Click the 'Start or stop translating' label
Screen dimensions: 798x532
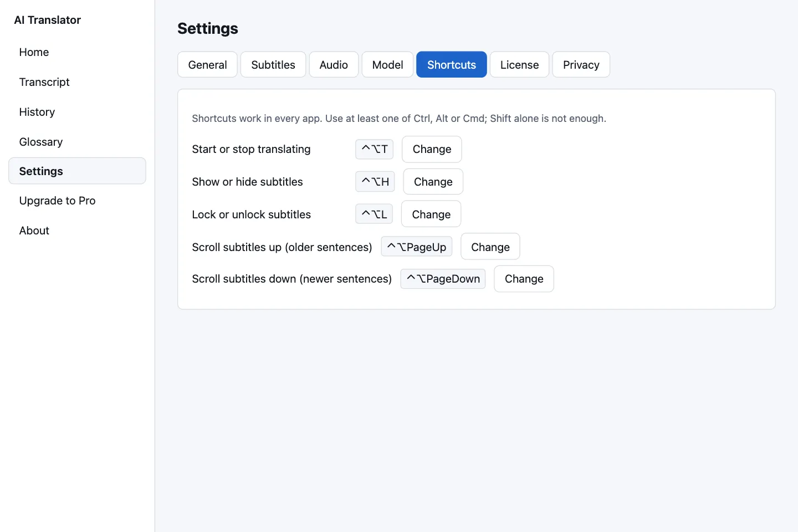251,149
